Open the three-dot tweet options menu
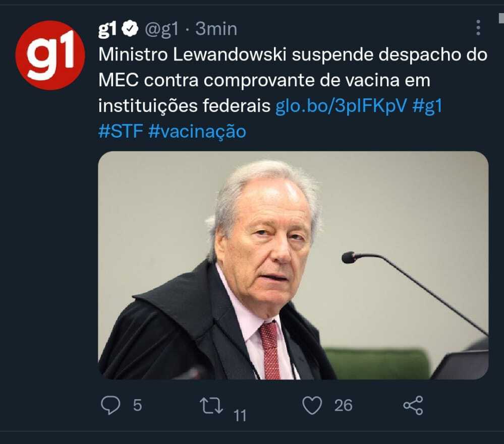Screen dimensions: 504x444 pos(478,28)
